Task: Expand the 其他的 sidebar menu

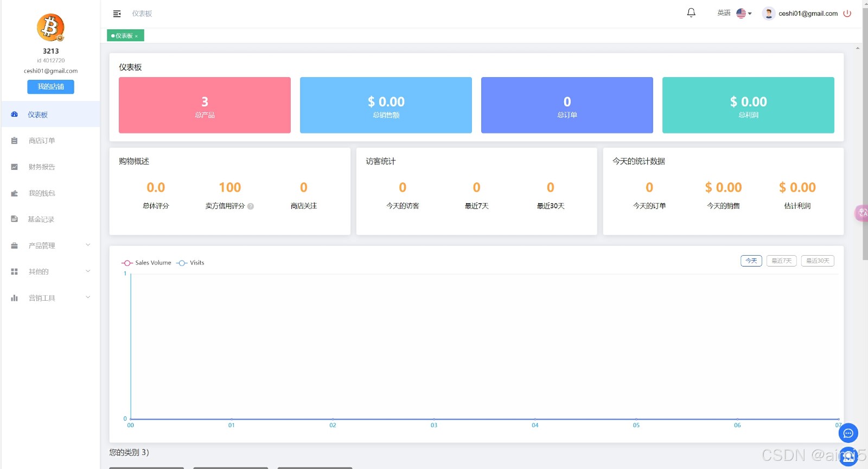Action: 50,271
